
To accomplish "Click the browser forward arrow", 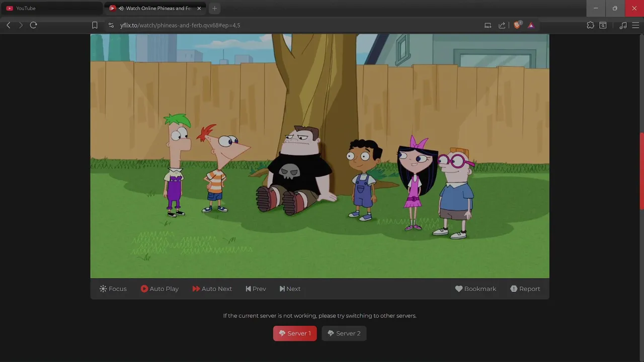I will tap(21, 25).
